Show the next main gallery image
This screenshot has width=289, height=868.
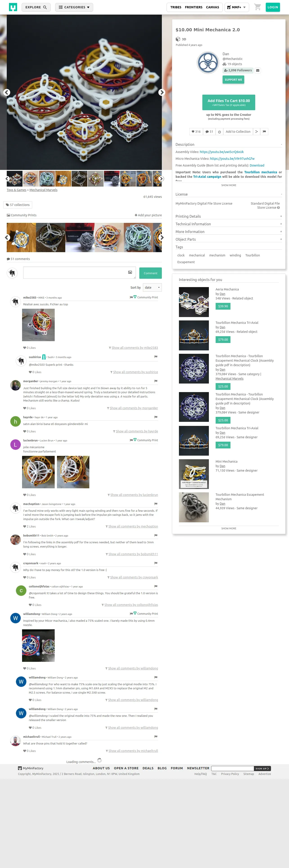tap(162, 92)
